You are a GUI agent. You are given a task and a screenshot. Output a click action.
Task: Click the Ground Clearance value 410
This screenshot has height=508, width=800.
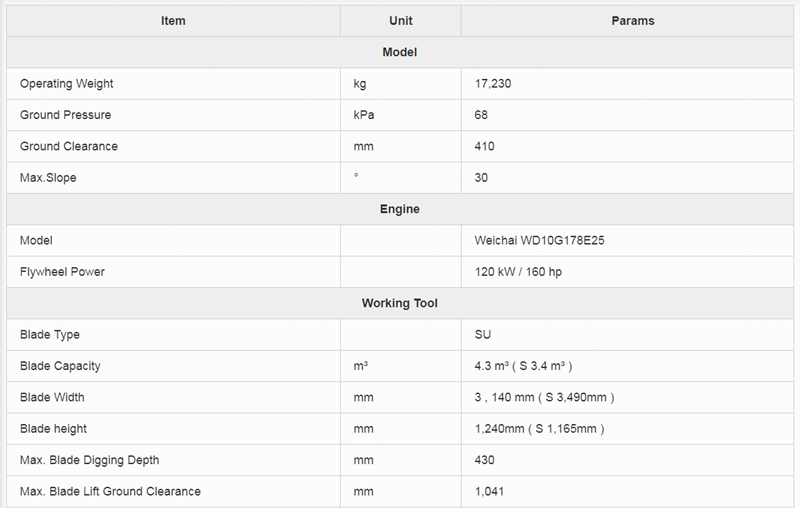pos(485,146)
